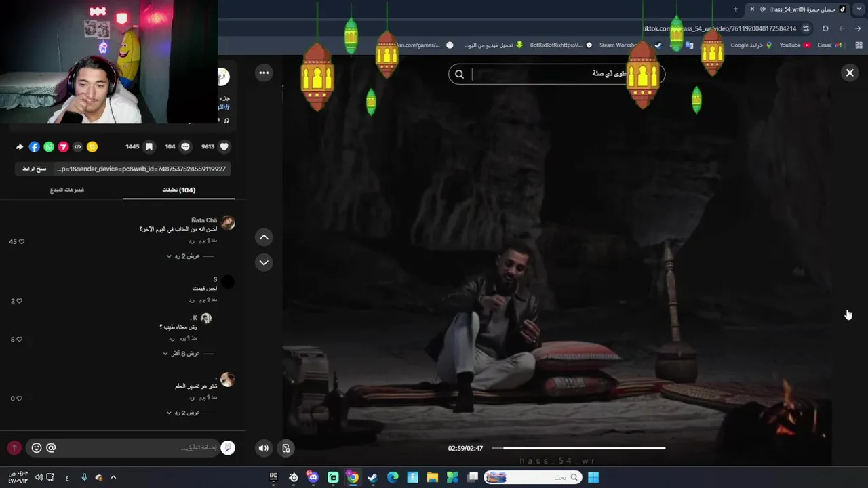The image size is (868, 488).
Task: Open the Chrome apps grid icon
Action: pos(859,45)
